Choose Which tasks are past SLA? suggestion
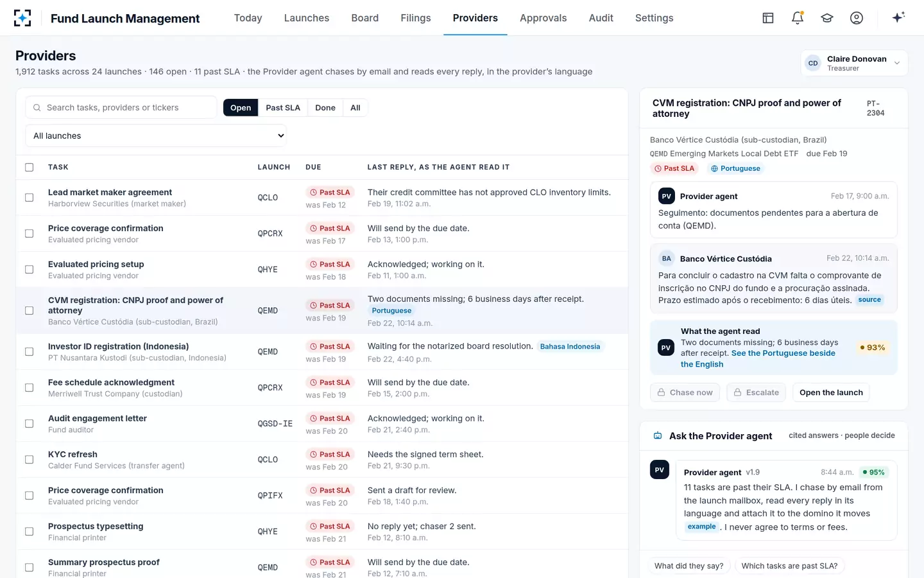The height and width of the screenshot is (578, 924). 789,566
